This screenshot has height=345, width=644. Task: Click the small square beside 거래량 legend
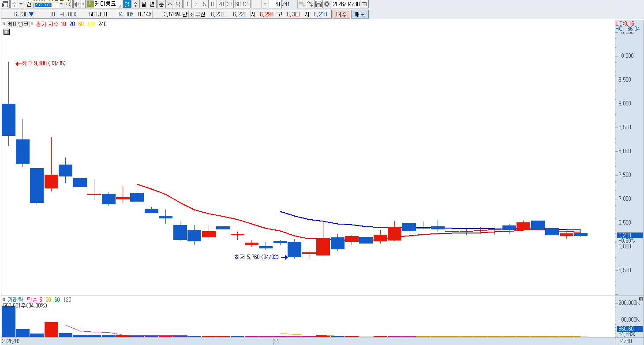tap(4, 300)
